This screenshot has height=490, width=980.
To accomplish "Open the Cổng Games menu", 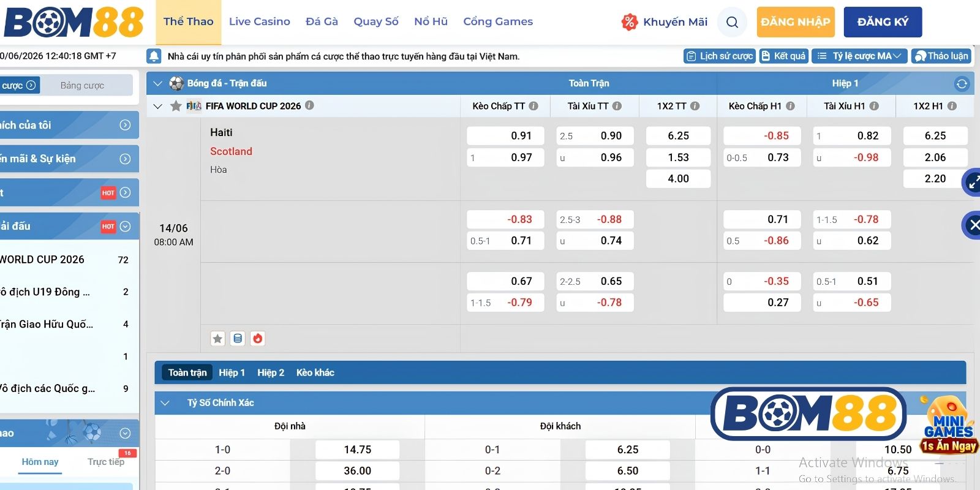I will [498, 21].
